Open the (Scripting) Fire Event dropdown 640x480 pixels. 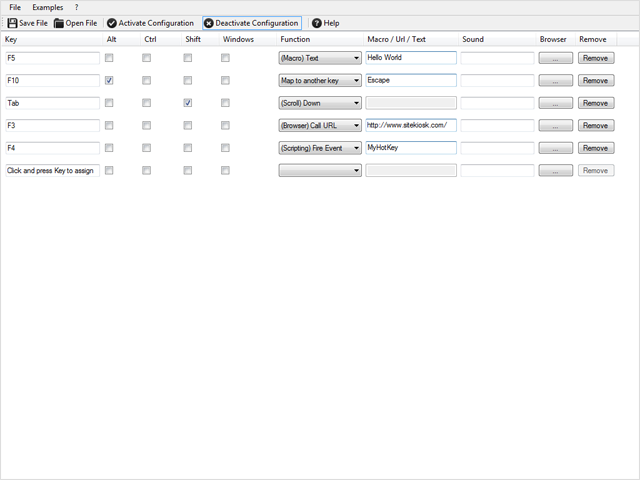click(x=320, y=148)
